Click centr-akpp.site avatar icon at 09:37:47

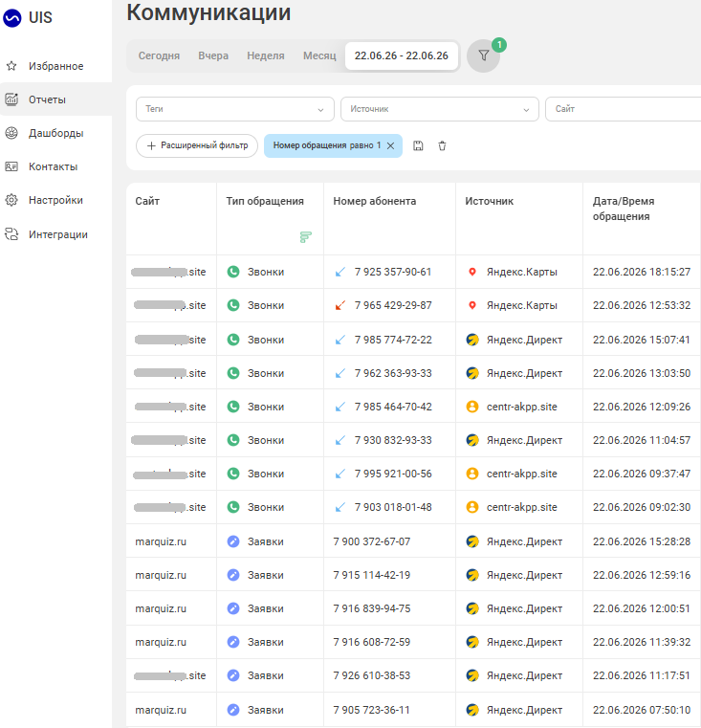point(472,474)
